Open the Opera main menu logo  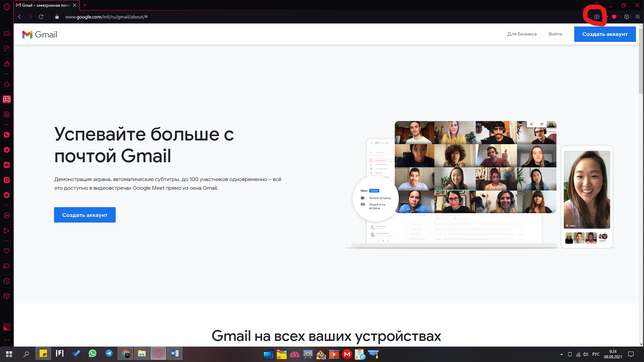click(7, 7)
